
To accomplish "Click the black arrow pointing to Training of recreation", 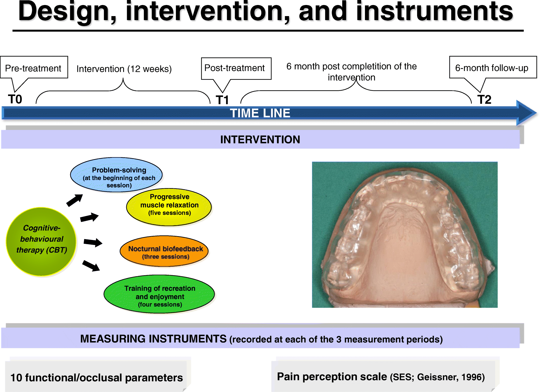I will click(x=91, y=266).
